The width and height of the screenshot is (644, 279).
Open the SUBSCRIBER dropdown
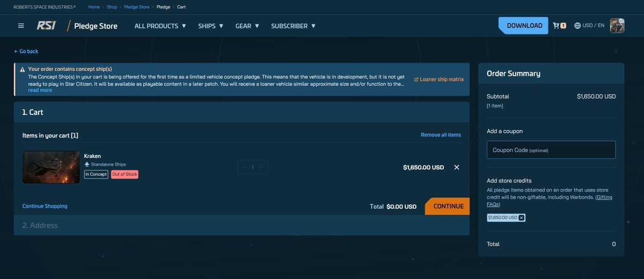pos(293,26)
